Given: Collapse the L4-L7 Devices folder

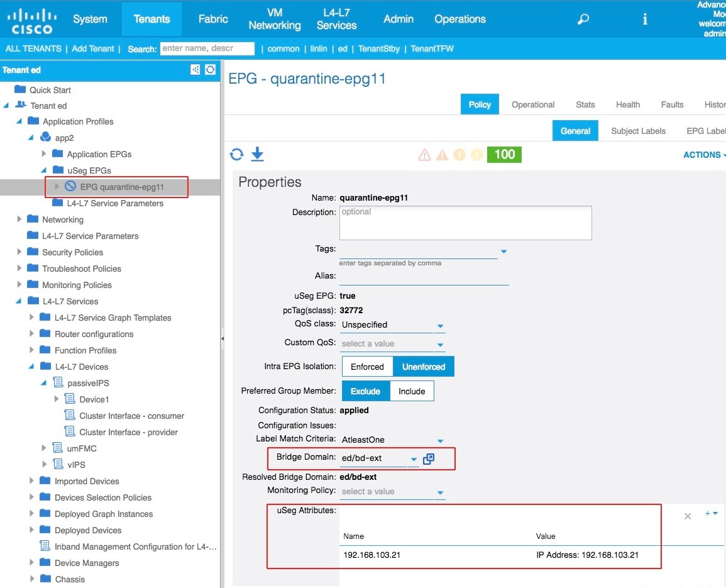Looking at the screenshot, I should [31, 367].
